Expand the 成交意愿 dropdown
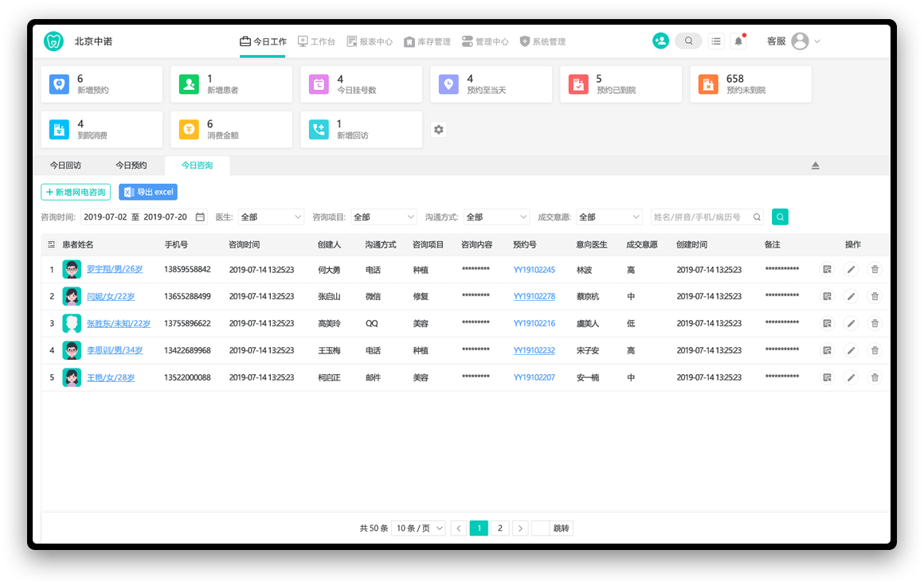The image size is (924, 585). (x=609, y=217)
